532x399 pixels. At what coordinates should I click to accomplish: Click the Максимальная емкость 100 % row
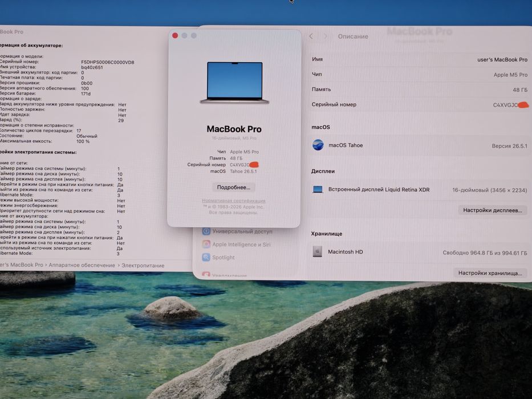tap(45, 141)
